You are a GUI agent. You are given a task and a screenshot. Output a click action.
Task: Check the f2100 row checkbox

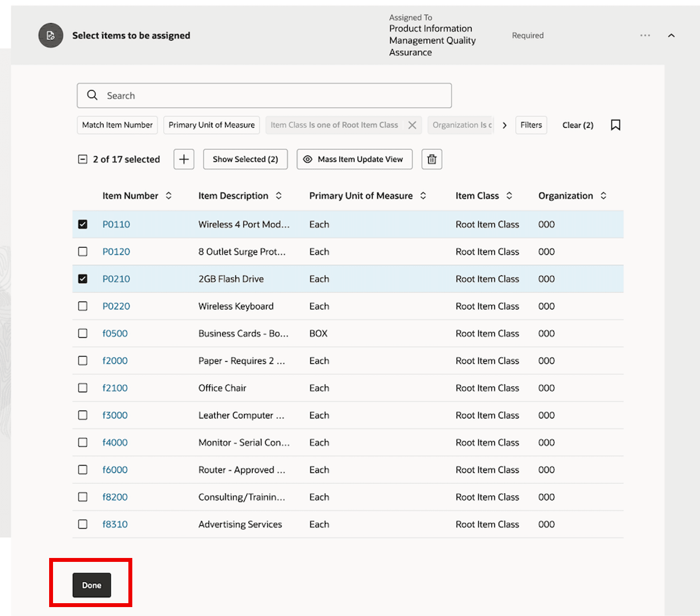tap(83, 388)
